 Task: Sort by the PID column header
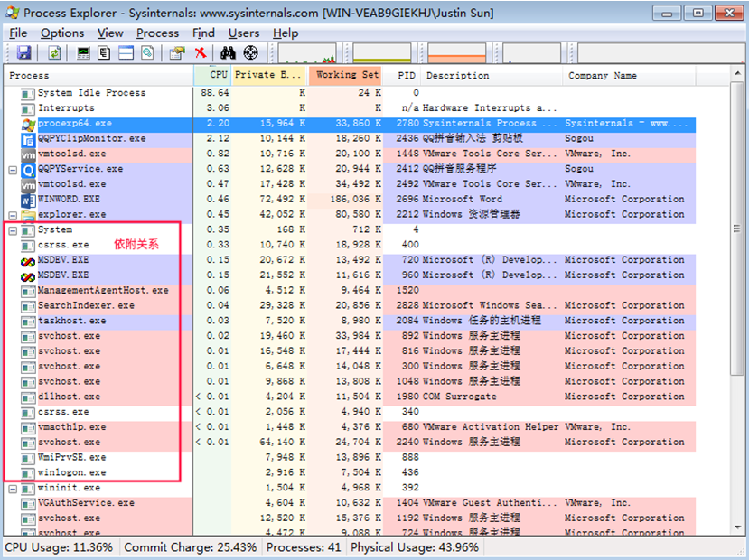click(x=402, y=76)
